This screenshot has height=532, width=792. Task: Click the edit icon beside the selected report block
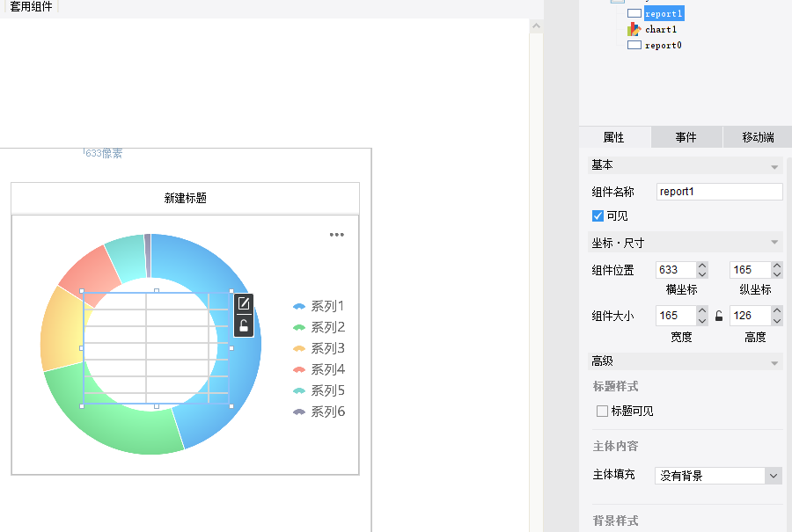click(244, 304)
